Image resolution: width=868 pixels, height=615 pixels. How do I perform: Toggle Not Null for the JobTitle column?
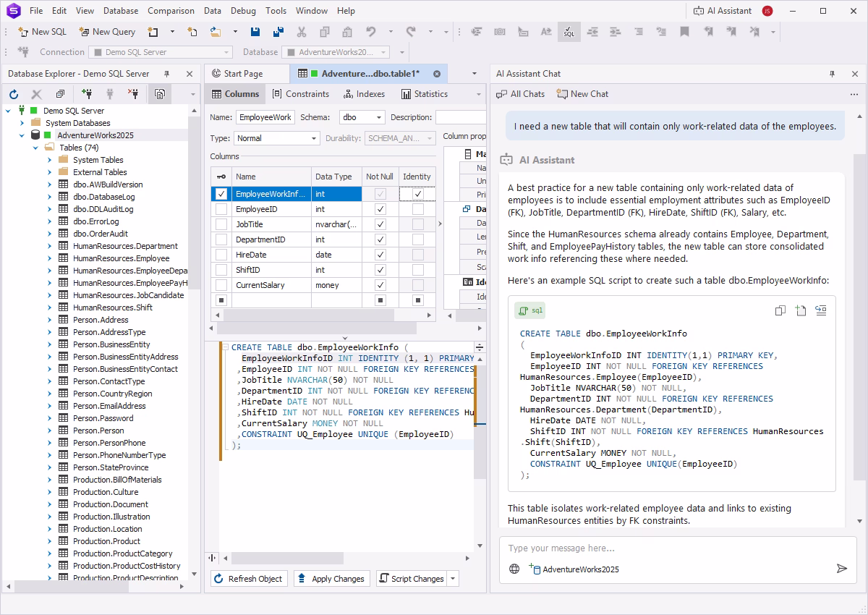pyautogui.click(x=380, y=224)
